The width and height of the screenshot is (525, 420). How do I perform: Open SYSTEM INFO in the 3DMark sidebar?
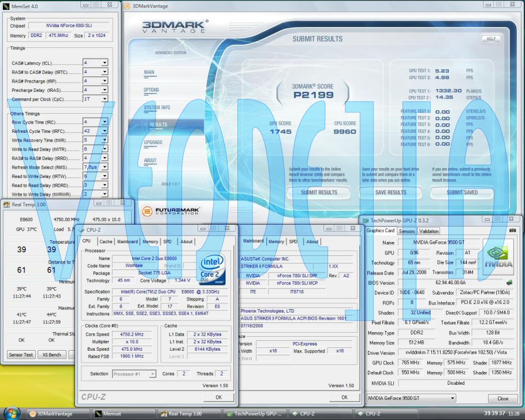[x=157, y=107]
